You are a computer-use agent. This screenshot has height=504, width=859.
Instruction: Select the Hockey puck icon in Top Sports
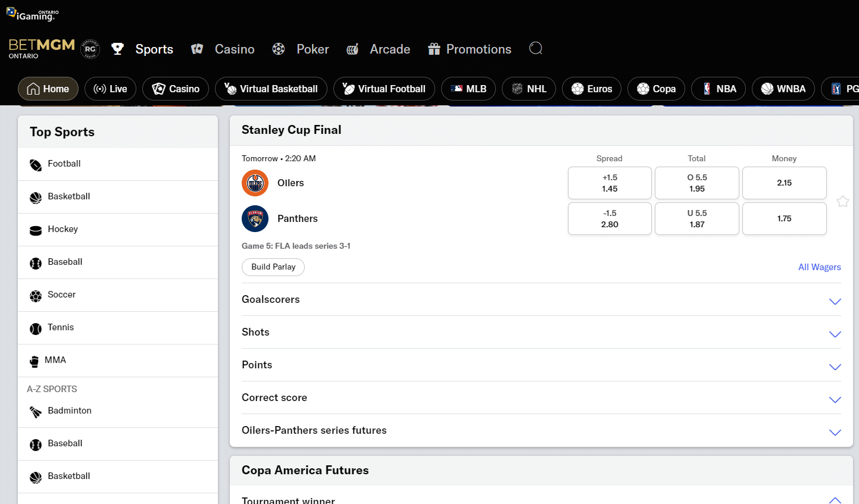35,229
